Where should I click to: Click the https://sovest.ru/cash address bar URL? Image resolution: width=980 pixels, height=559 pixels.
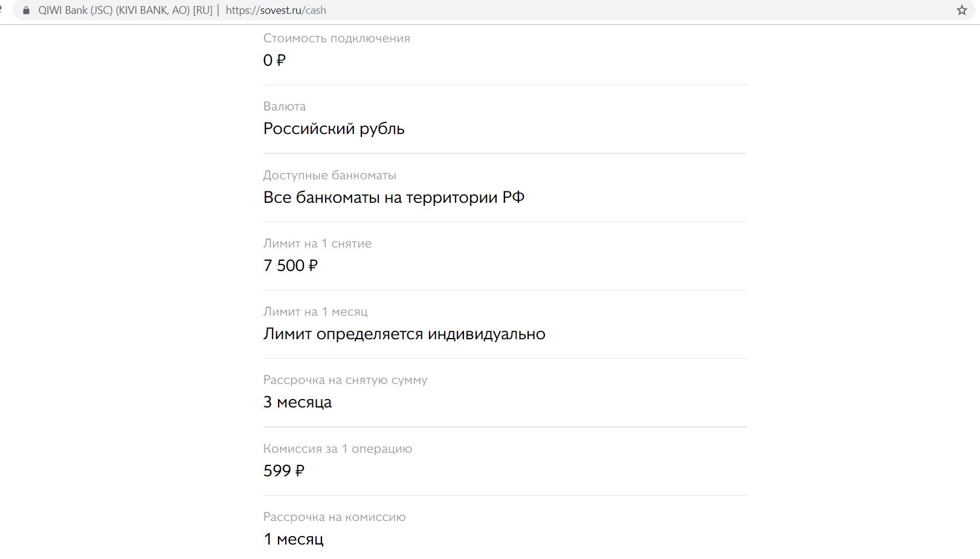pyautogui.click(x=276, y=10)
